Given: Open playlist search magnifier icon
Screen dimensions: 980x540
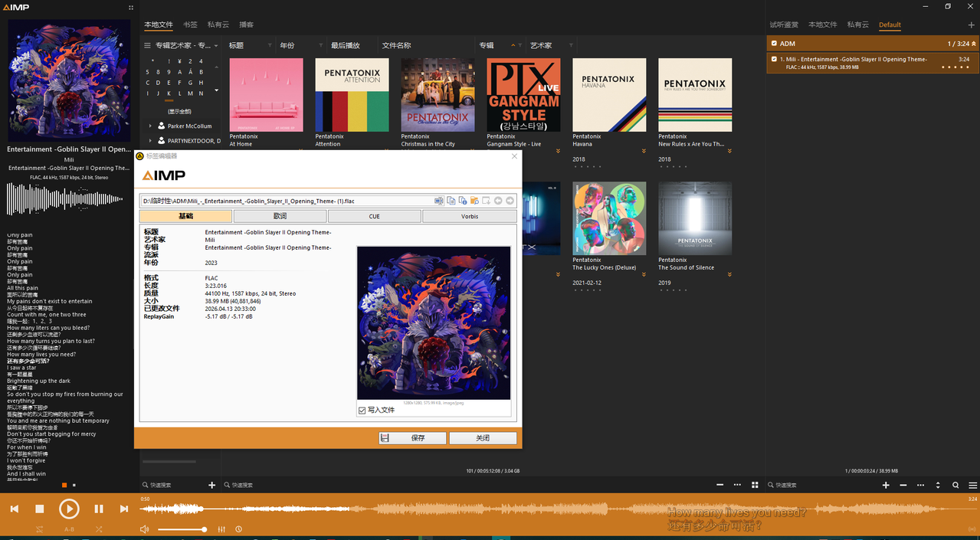Looking at the screenshot, I should coord(955,485).
